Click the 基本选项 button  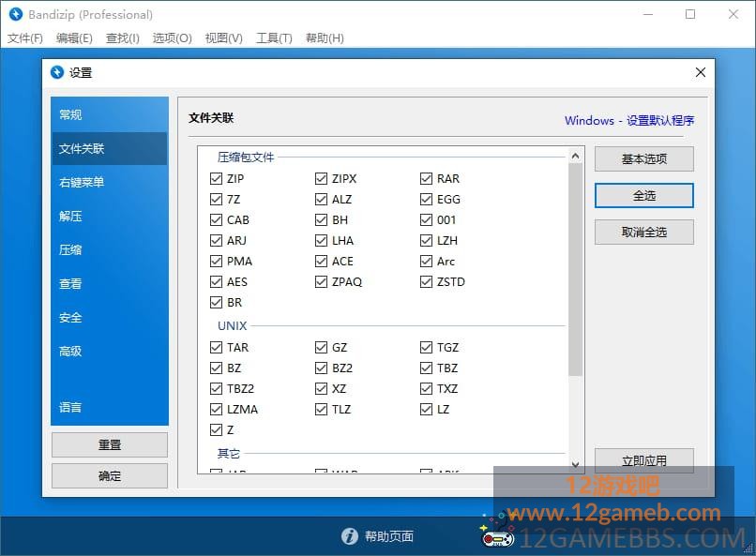(644, 159)
